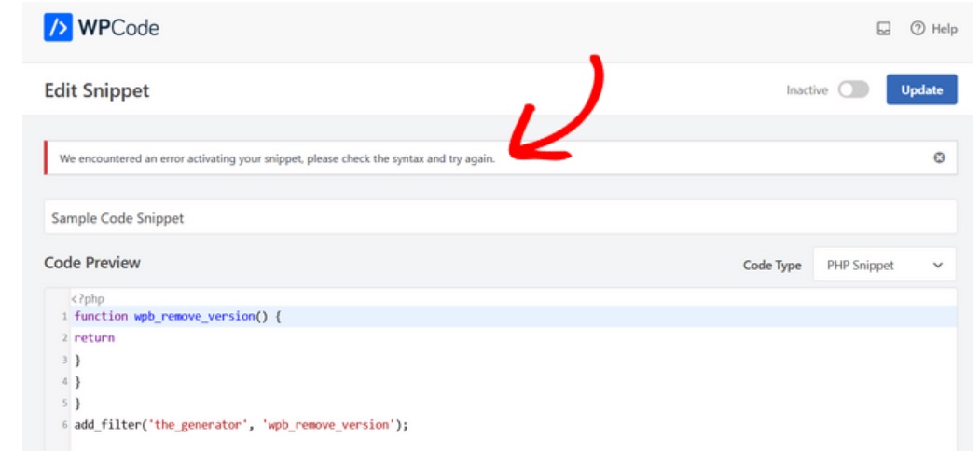Open the notifications inbox icon
The width and height of the screenshot is (980, 451).
[883, 29]
